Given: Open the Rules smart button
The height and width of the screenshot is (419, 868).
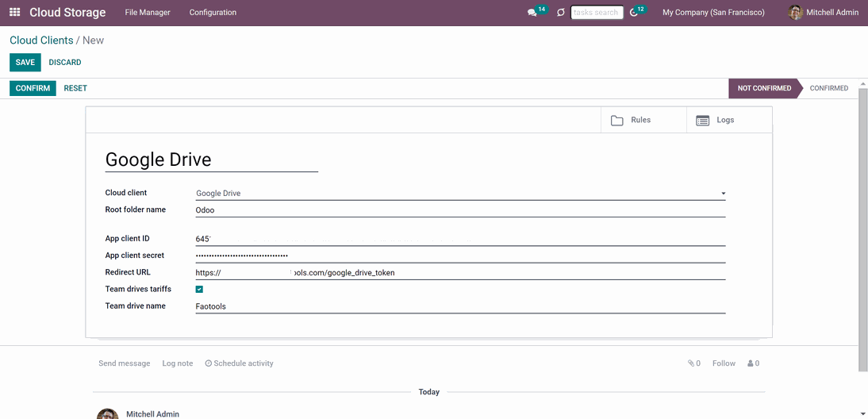Looking at the screenshot, I should (643, 120).
